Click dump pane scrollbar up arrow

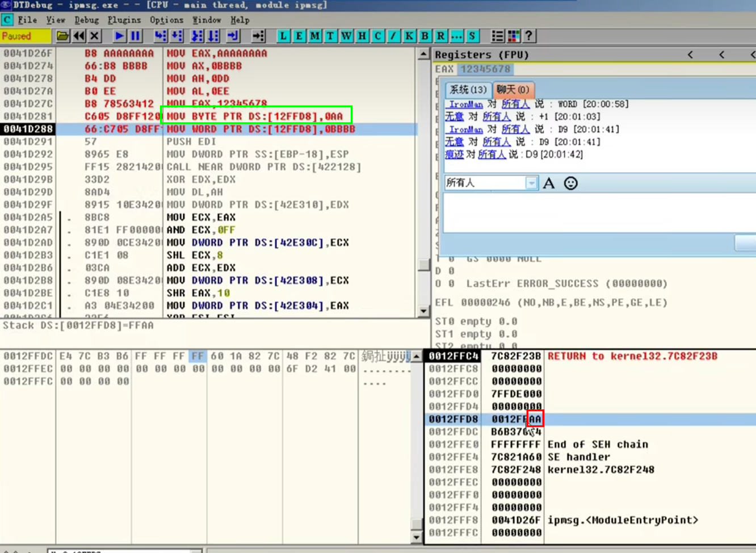coord(417,357)
